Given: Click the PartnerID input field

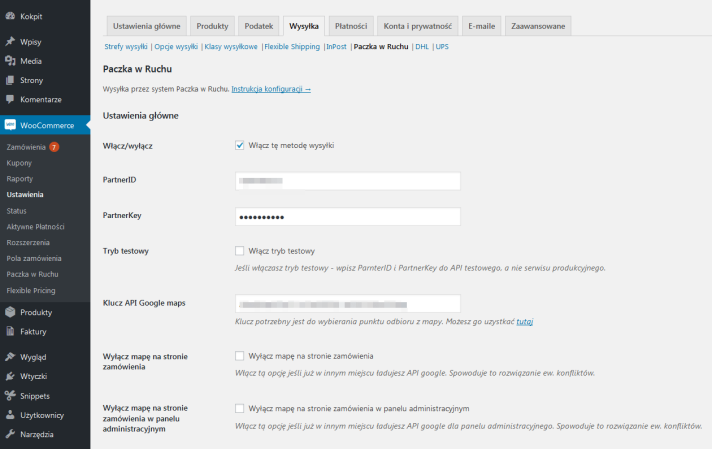Looking at the screenshot, I should tap(348, 181).
